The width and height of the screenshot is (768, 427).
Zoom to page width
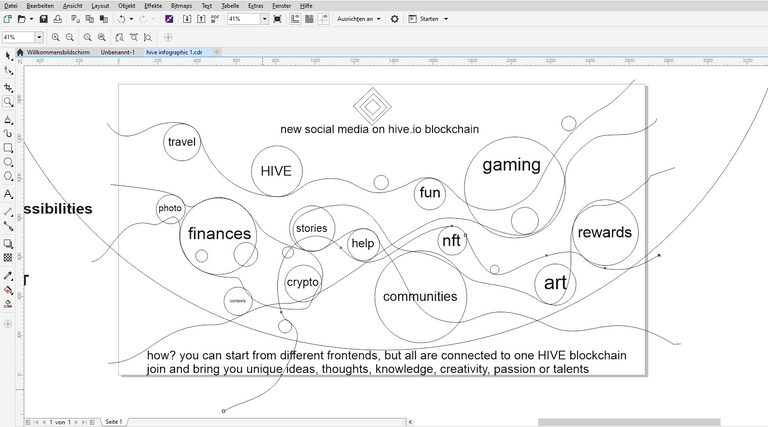pos(134,37)
